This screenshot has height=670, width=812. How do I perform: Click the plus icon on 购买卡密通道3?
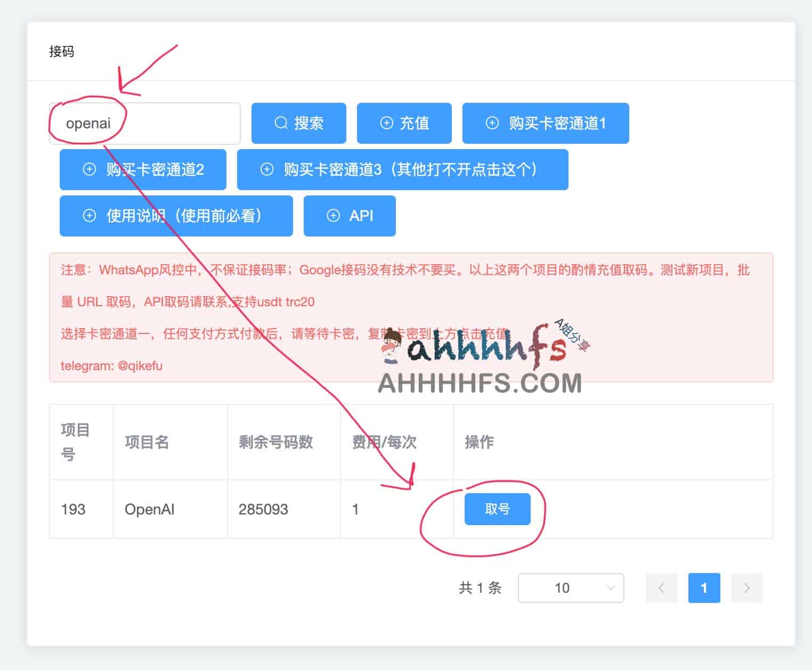point(266,169)
